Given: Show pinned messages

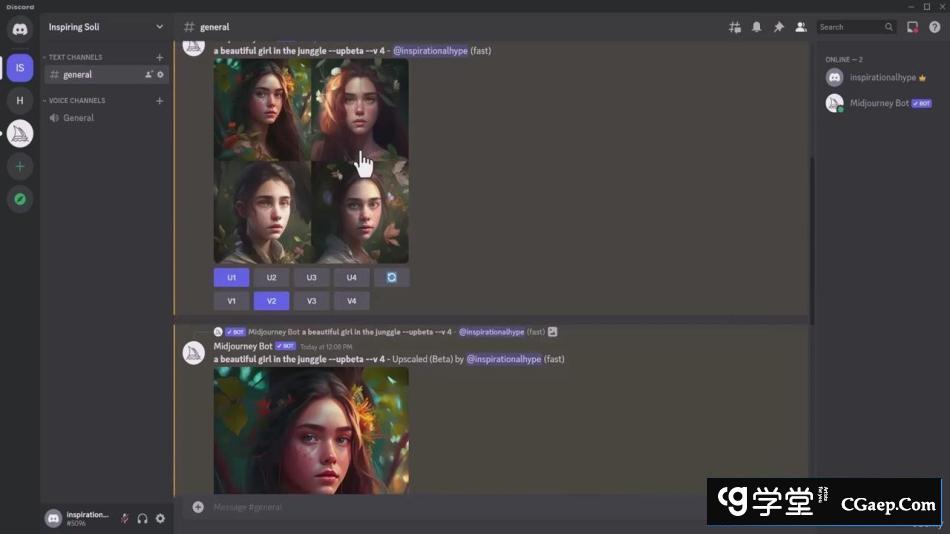Looking at the screenshot, I should click(779, 27).
